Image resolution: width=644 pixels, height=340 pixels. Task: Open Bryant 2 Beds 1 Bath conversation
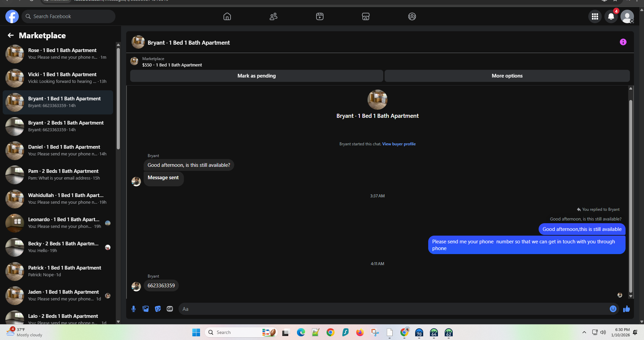click(x=58, y=127)
